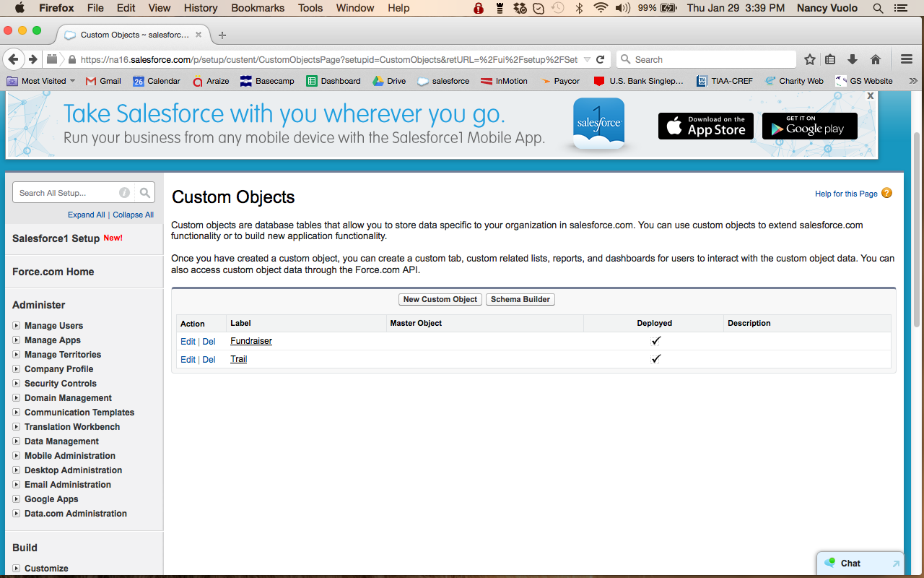The width and height of the screenshot is (924, 578).
Task: Click the volume icon in menu bar
Action: point(622,8)
